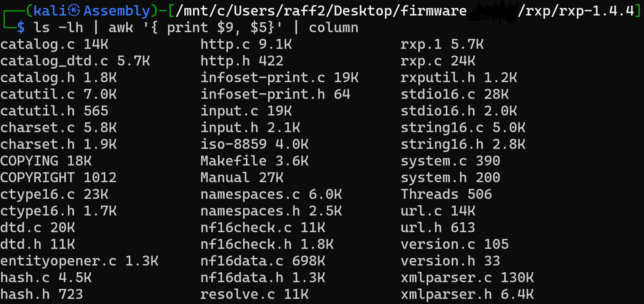The height and width of the screenshot is (304, 644).
Task: Select the nf16data.c filename
Action: coord(242,261)
